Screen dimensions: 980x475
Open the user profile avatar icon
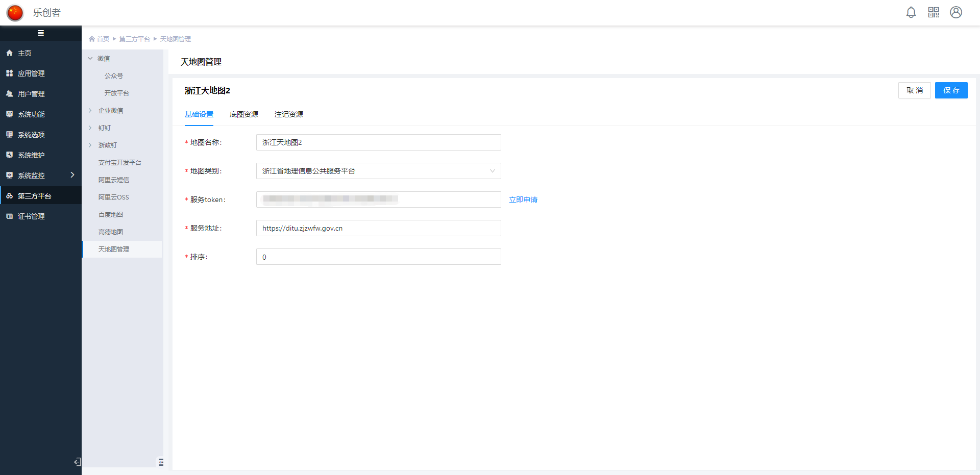956,12
